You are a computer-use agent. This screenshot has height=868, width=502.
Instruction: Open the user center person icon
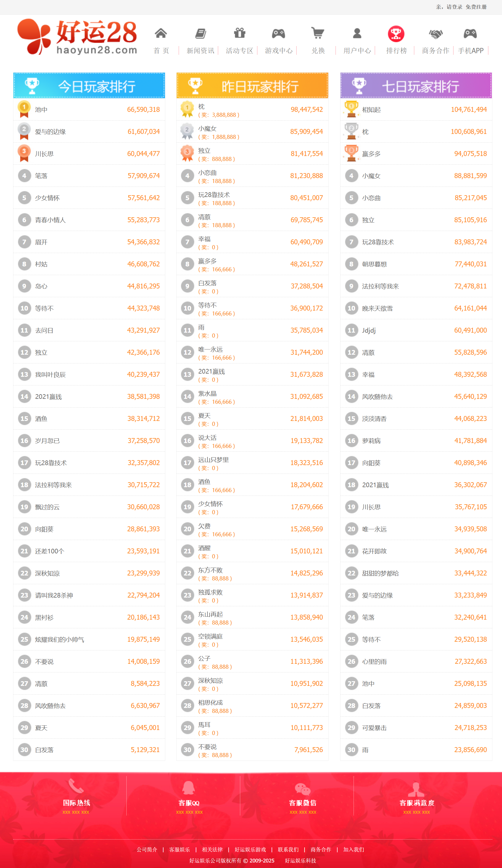pos(357,33)
